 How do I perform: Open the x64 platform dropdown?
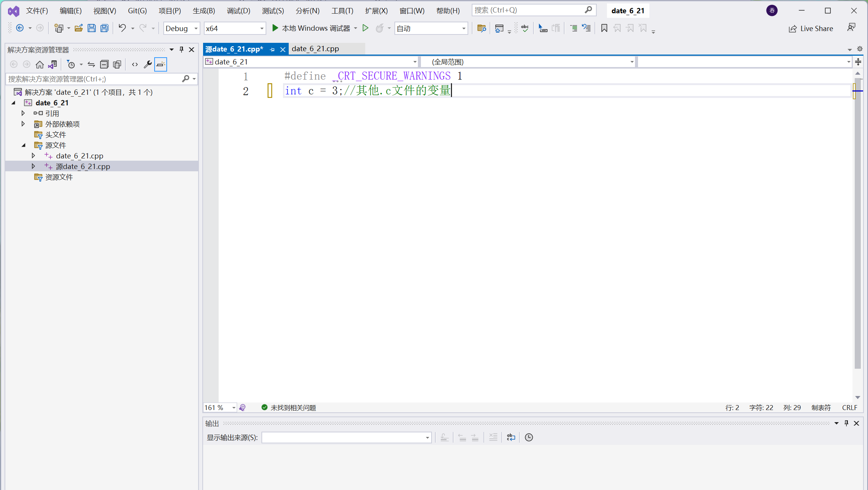click(234, 28)
